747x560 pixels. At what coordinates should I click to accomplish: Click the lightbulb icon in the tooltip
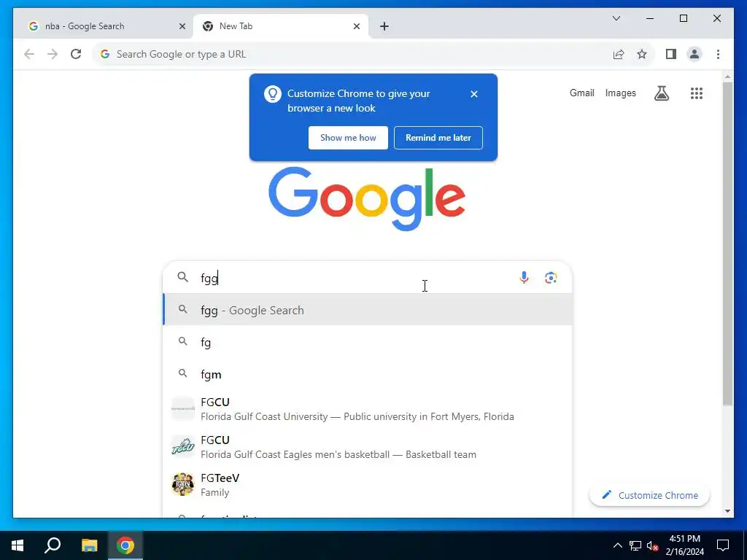(273, 94)
